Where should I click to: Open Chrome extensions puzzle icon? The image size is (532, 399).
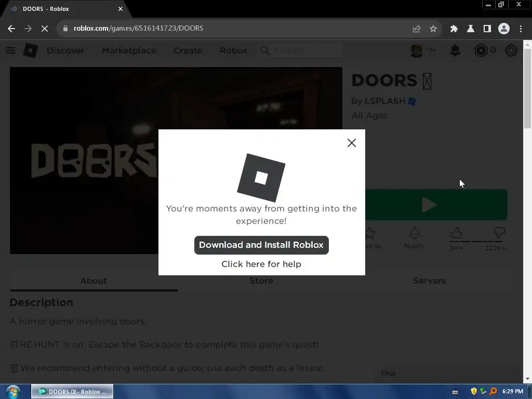pyautogui.click(x=454, y=29)
